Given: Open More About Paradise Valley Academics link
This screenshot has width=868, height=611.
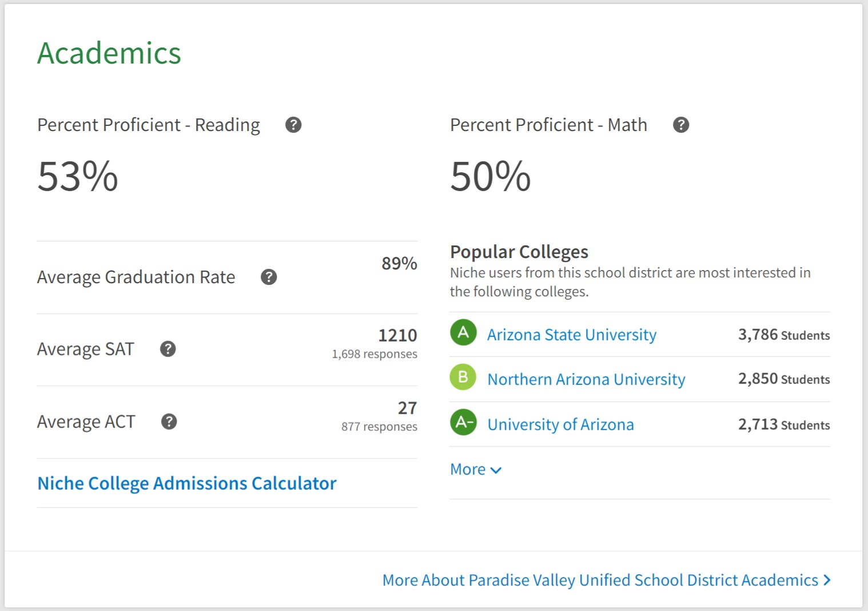Looking at the screenshot, I should 600,580.
